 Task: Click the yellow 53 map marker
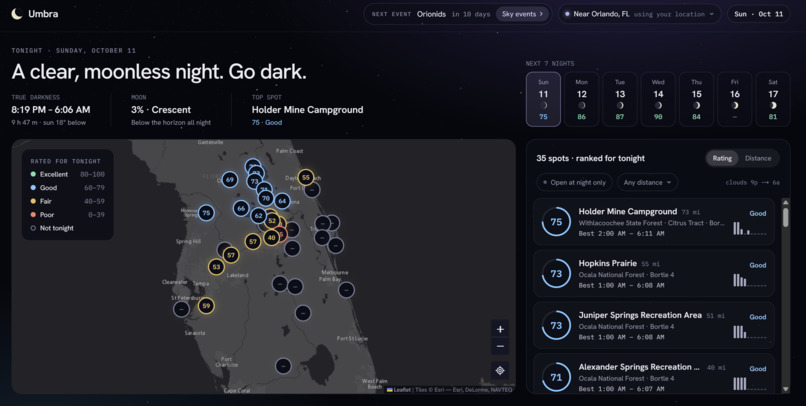pyautogui.click(x=216, y=267)
